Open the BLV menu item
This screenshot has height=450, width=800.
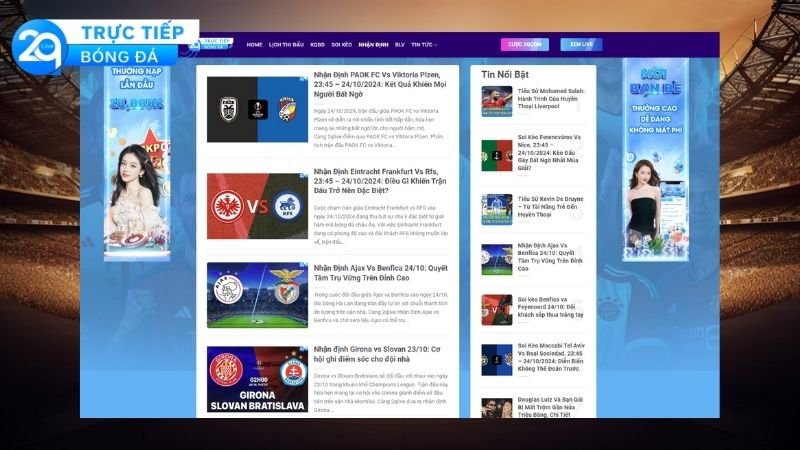tap(399, 45)
